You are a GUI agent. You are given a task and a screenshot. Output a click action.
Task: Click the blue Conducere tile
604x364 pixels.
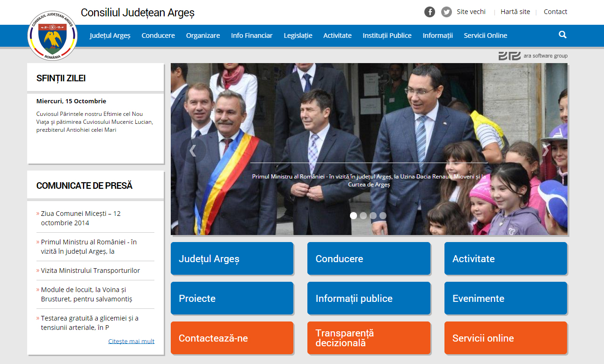(x=369, y=258)
